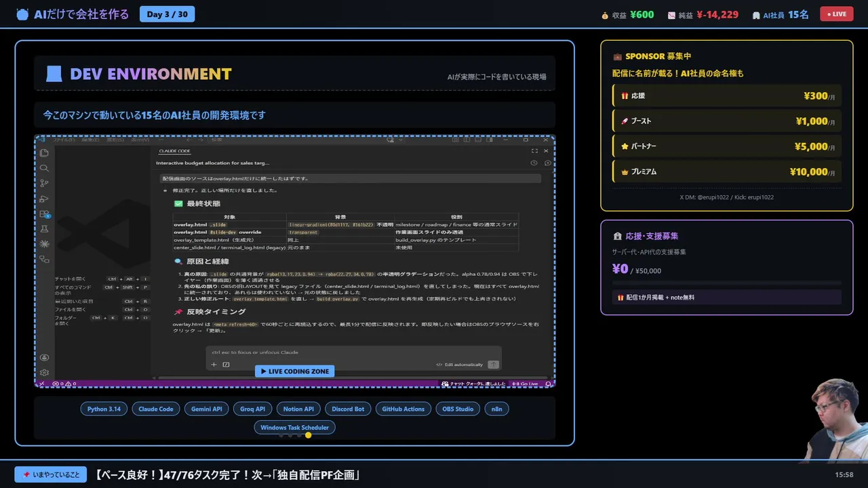Close the Claude Code panel
The width and height of the screenshot is (868, 488).
pyautogui.click(x=547, y=151)
